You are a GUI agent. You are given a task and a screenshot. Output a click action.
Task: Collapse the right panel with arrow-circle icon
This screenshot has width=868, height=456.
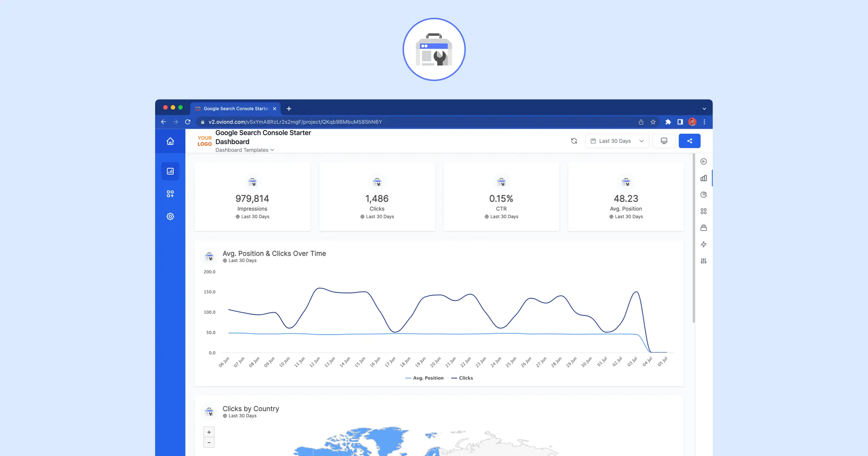click(703, 161)
